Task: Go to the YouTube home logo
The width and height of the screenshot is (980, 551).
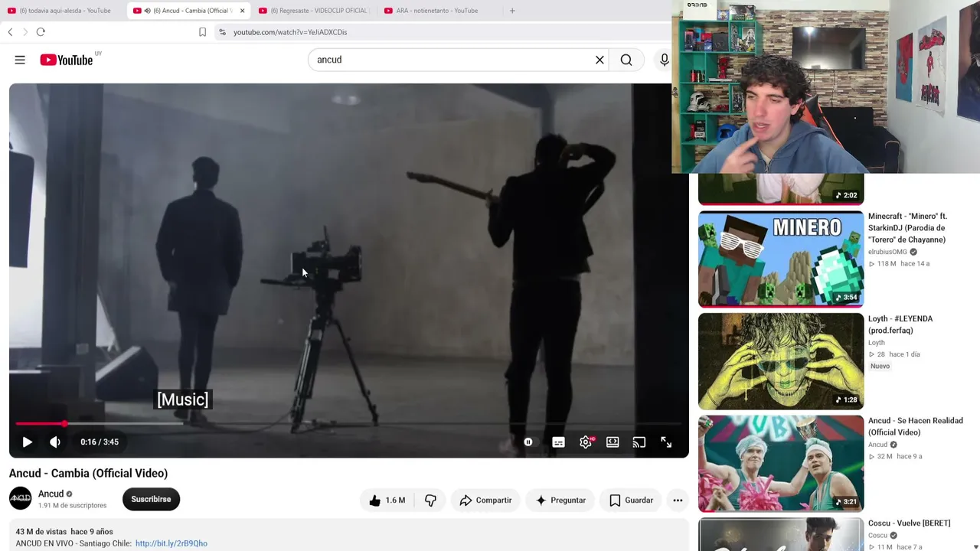Action: click(67, 60)
